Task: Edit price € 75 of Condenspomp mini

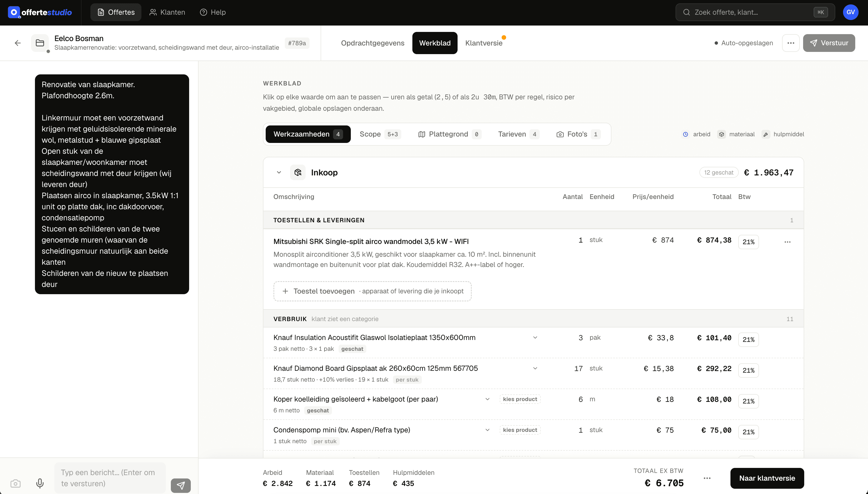Action: [665, 430]
